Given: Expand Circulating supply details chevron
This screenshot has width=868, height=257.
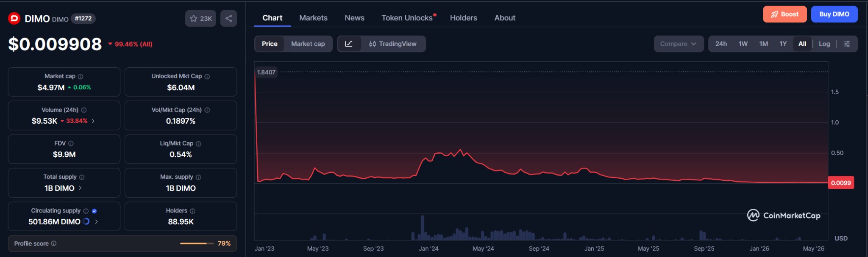Looking at the screenshot, I should (96, 221).
